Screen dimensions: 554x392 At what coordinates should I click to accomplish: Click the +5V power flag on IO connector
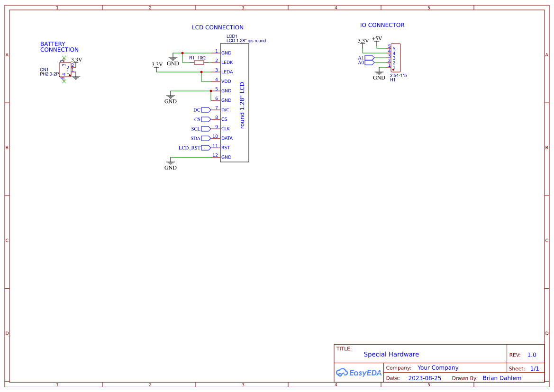tap(377, 39)
